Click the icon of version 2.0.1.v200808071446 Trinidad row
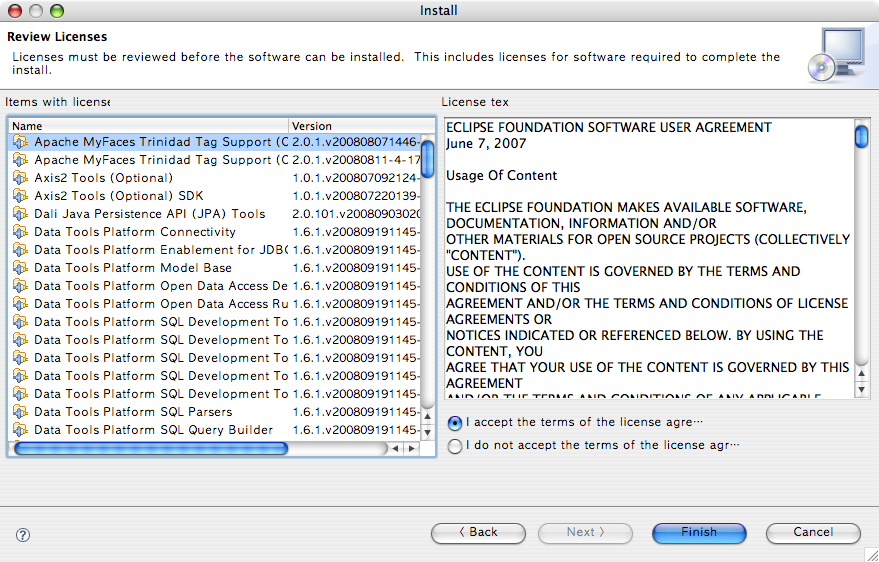The width and height of the screenshot is (879, 562). pyautogui.click(x=20, y=142)
